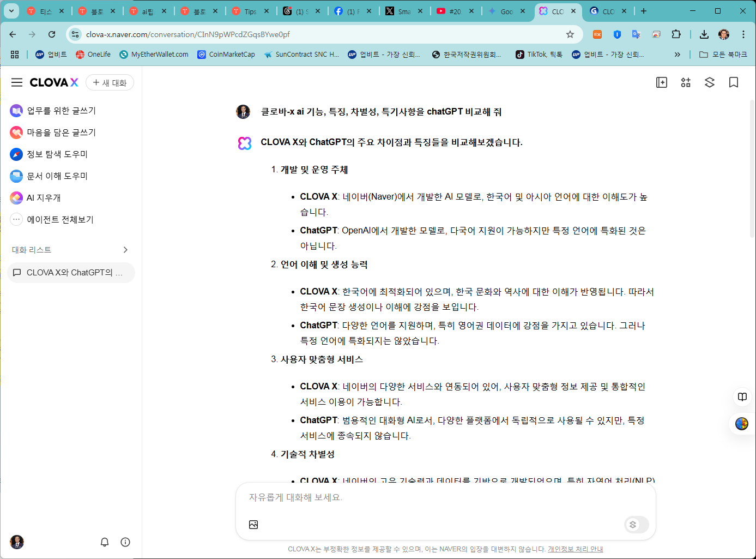Expand the 대화 리스트 chevron

click(125, 250)
